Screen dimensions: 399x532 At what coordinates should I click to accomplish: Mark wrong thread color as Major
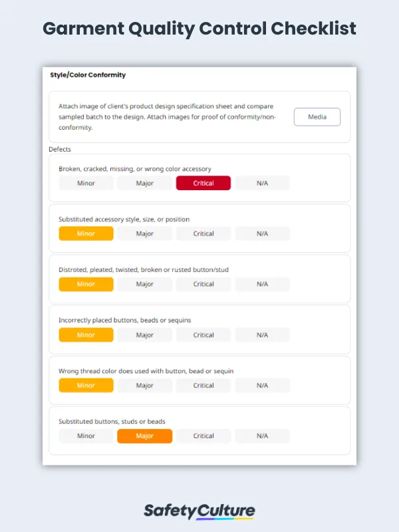(144, 386)
